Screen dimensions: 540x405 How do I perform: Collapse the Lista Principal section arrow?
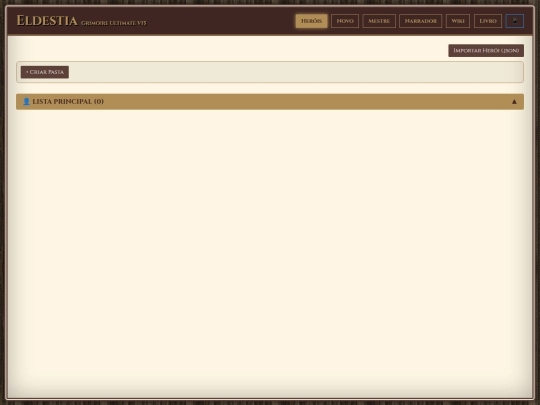click(x=514, y=102)
